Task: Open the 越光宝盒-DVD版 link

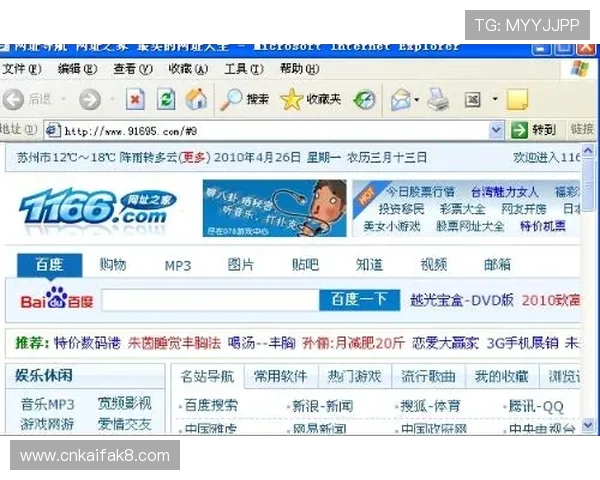Action: click(462, 300)
